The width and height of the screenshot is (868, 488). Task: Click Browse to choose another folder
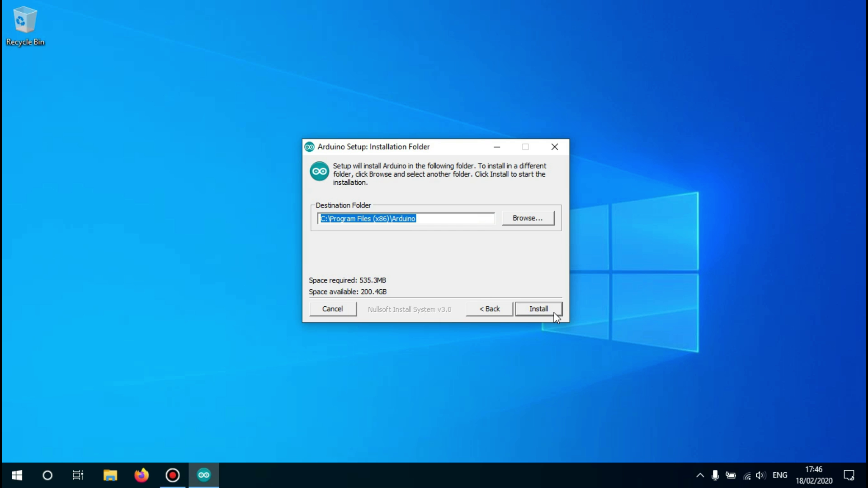pyautogui.click(x=528, y=218)
